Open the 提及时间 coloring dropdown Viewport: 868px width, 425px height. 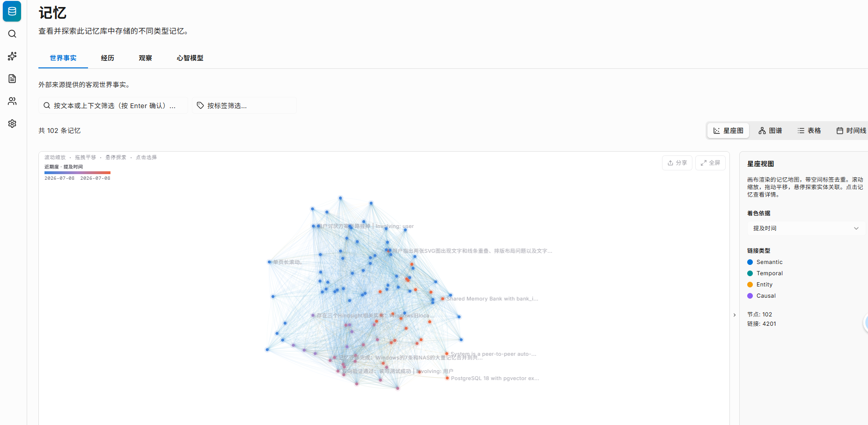point(806,228)
